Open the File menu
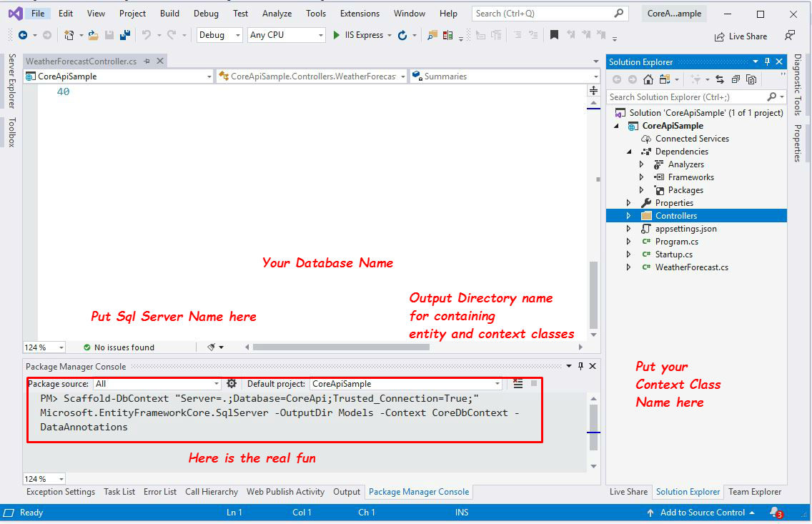The width and height of the screenshot is (812, 524). 38,14
